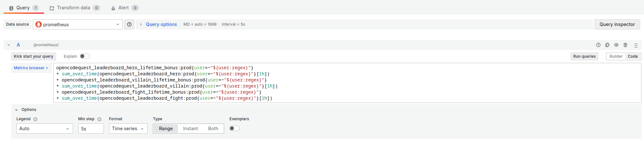This screenshot has width=644, height=143.
Task: Switch to the Transform data tab
Action: (x=74, y=8)
